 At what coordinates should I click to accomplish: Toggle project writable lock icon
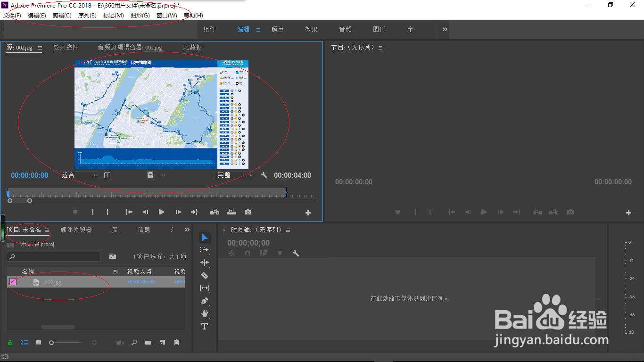(x=10, y=343)
